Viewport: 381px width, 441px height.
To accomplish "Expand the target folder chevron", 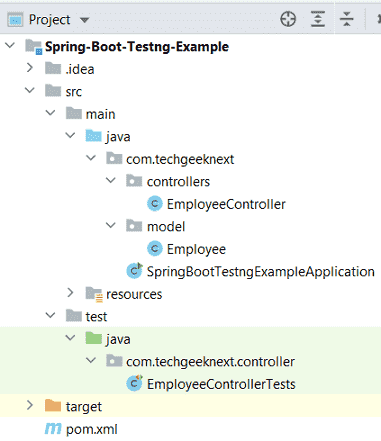I will (x=30, y=405).
